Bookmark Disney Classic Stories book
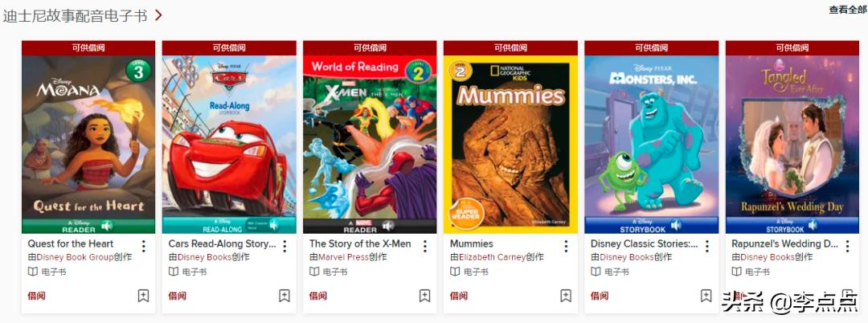 pyautogui.click(x=706, y=296)
